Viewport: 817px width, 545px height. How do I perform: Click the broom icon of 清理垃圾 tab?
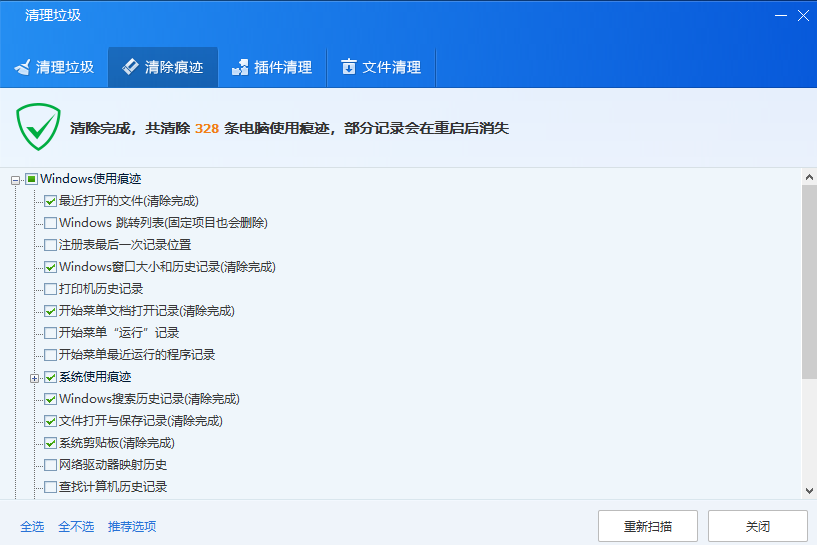click(x=22, y=67)
